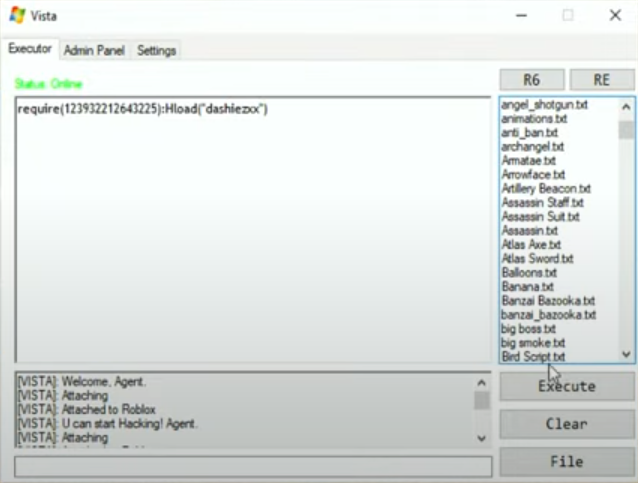Image resolution: width=638 pixels, height=483 pixels.
Task: Click the File button
Action: click(567, 461)
